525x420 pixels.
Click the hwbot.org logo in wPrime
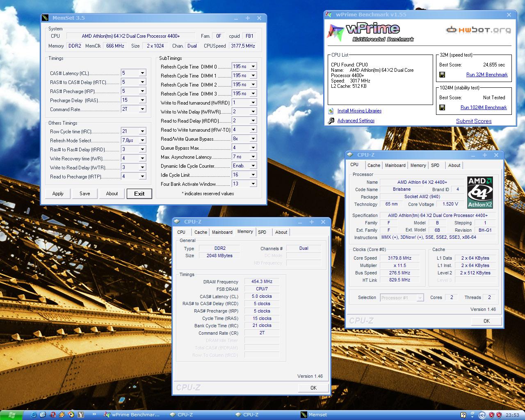pyautogui.click(x=478, y=30)
